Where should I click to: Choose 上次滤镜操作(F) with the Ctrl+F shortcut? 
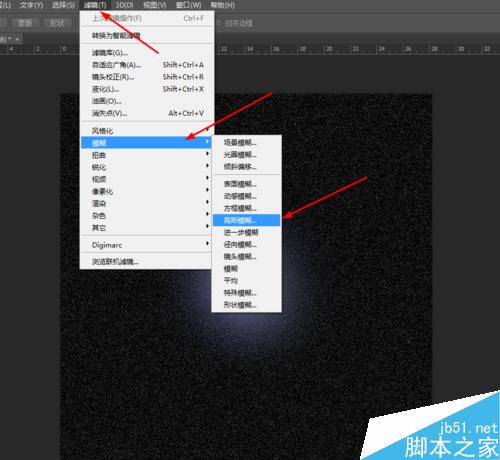(147, 18)
